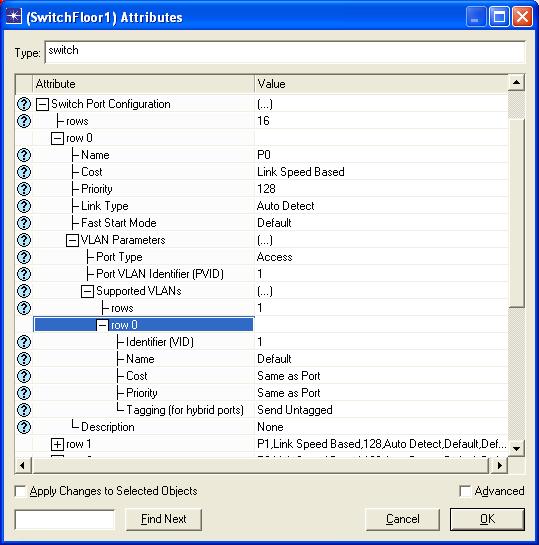Image resolution: width=539 pixels, height=545 pixels.
Task: Expand row 1 in the attribute tree
Action: [x=57, y=445]
